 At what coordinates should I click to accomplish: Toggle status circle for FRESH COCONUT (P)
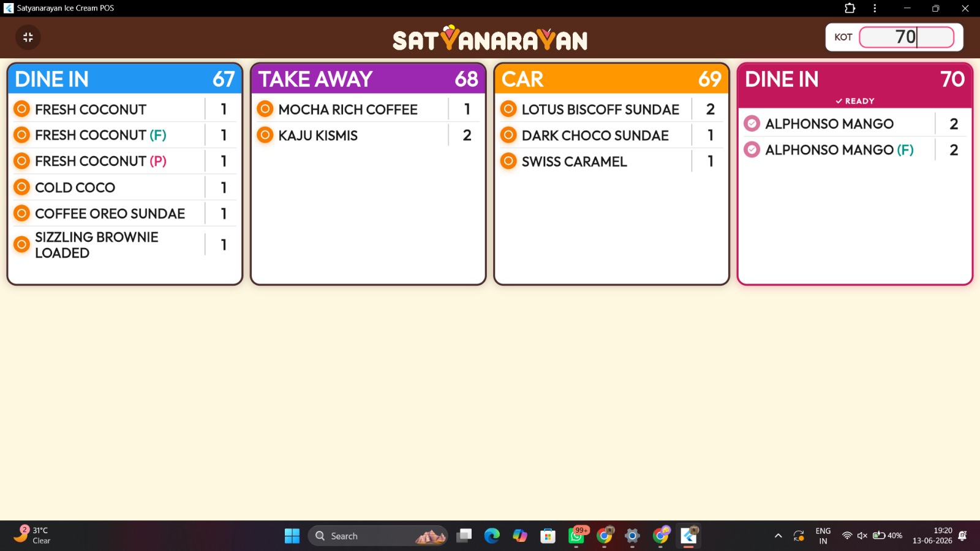coord(22,161)
